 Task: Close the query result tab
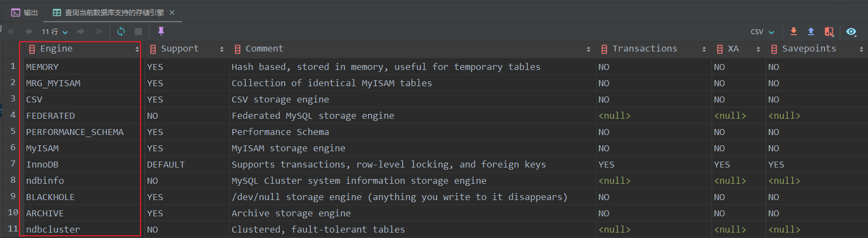coord(172,12)
